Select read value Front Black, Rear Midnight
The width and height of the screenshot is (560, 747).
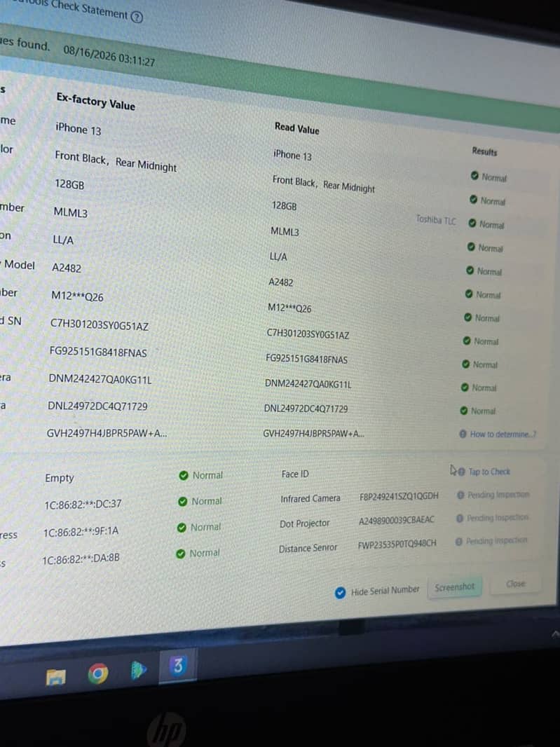point(324,184)
